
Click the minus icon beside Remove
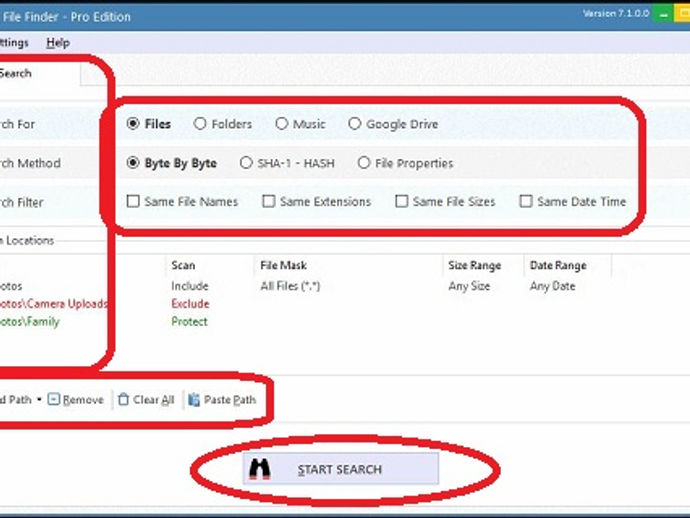[x=53, y=399]
